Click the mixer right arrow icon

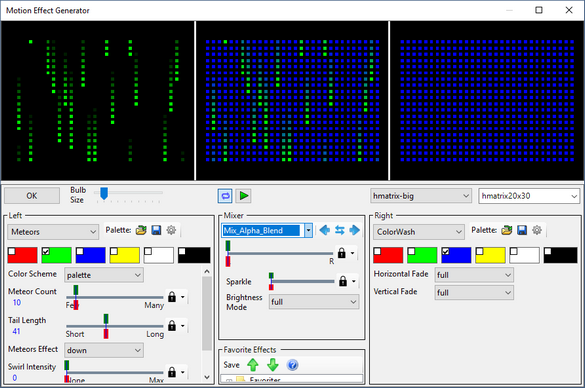click(354, 230)
